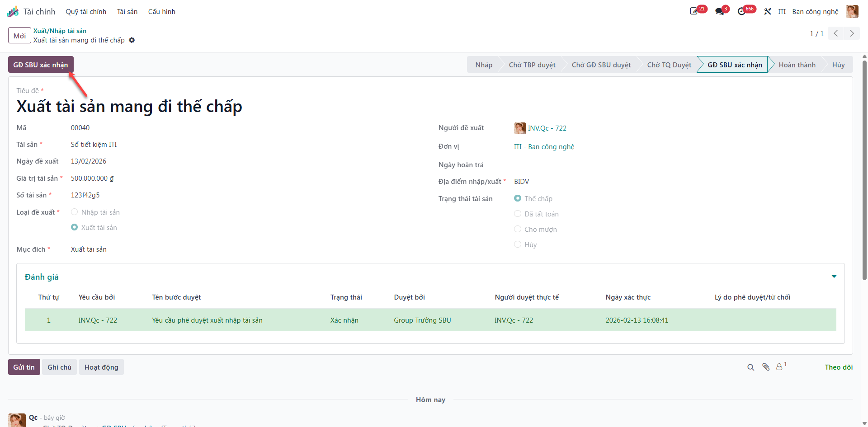Open the ITI - Ban công nghệ company switcher
Screen dimensions: 868x427
pyautogui.click(x=808, y=12)
